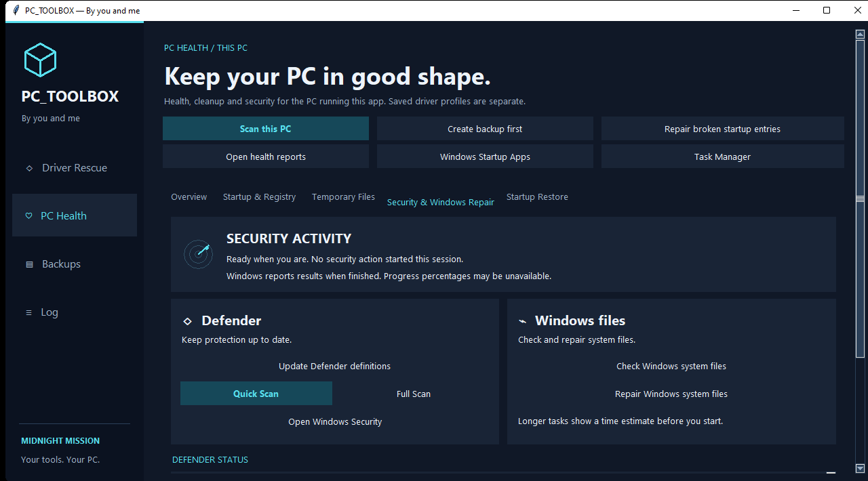Click the PC HEALTH / THIS PC breadcrumb

(x=205, y=48)
